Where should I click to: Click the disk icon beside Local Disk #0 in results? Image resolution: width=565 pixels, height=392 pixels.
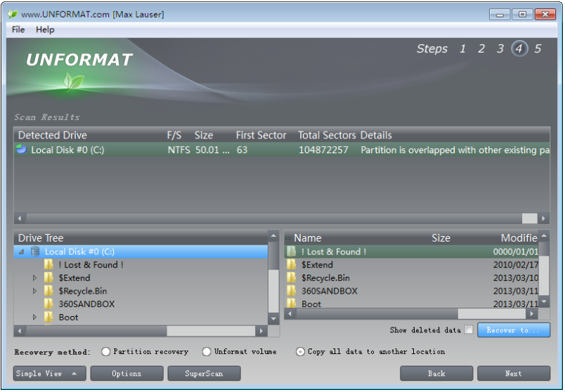(22, 149)
